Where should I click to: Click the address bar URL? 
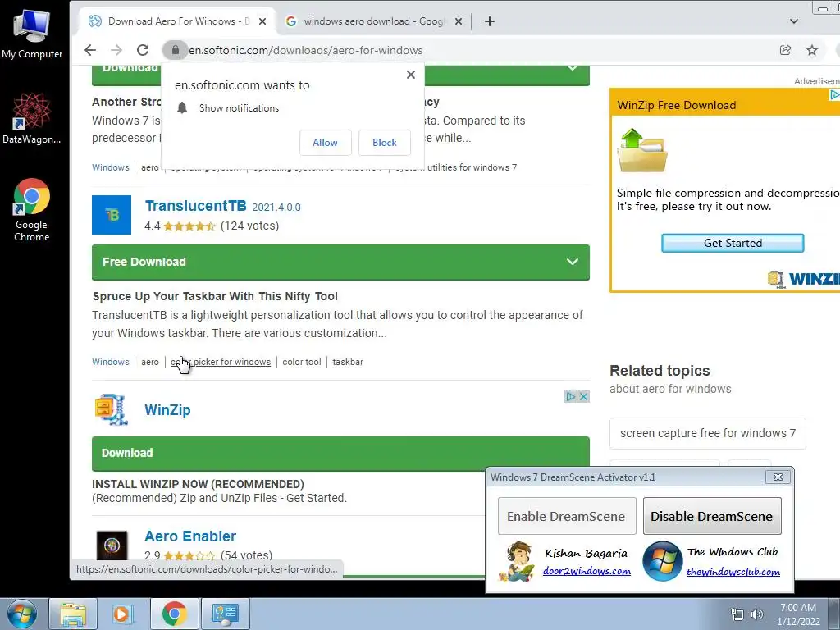pyautogui.click(x=305, y=50)
